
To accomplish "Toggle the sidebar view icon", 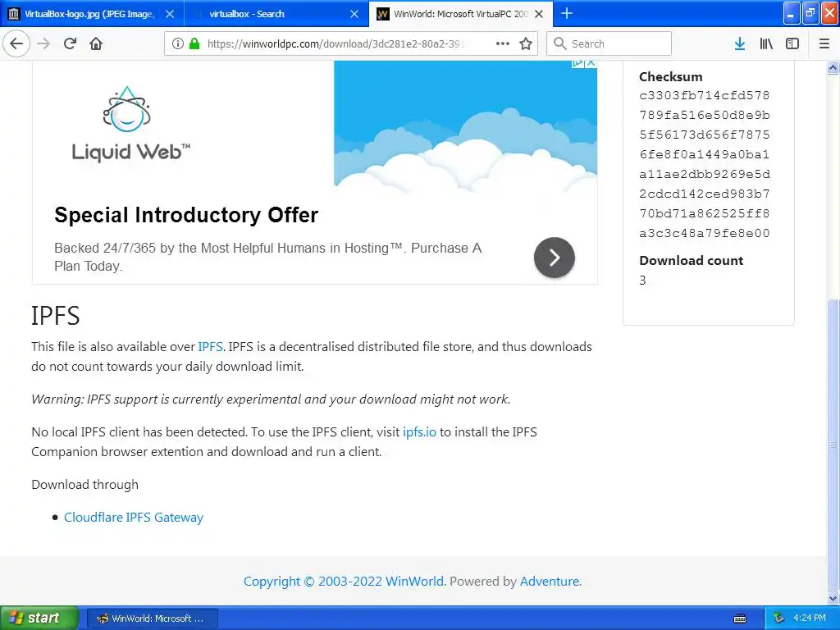I will click(792, 43).
